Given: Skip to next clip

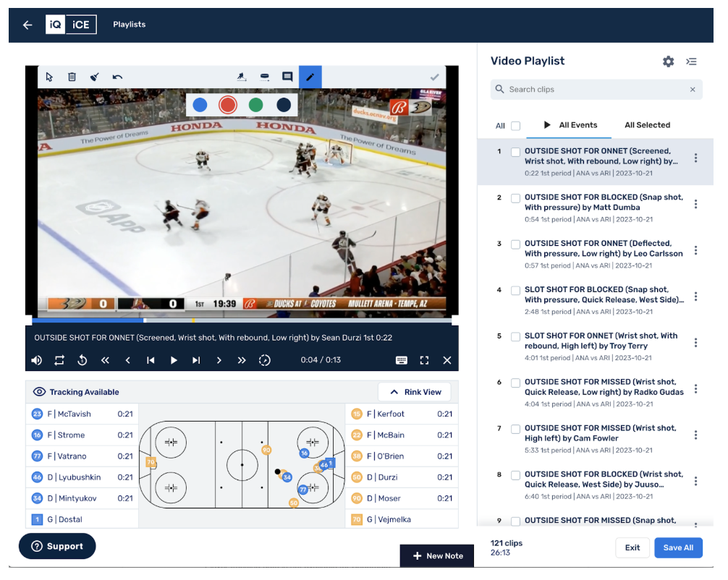Looking at the screenshot, I should (x=196, y=361).
